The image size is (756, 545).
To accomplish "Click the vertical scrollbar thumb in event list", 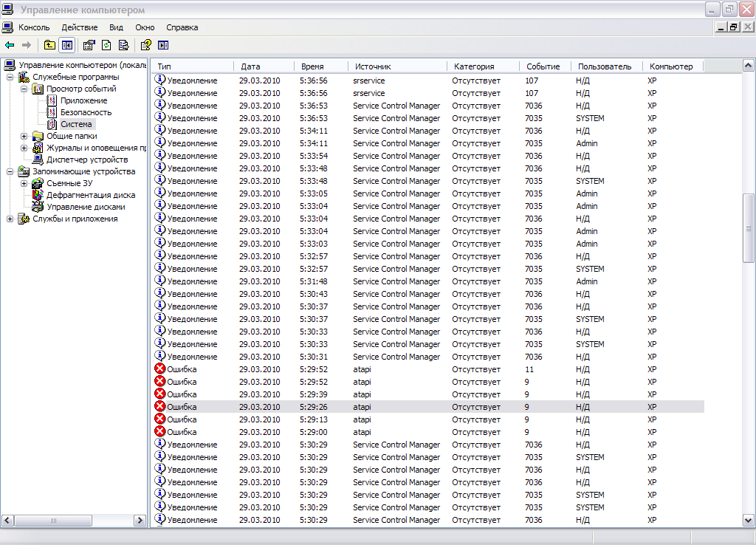I will (x=748, y=229).
